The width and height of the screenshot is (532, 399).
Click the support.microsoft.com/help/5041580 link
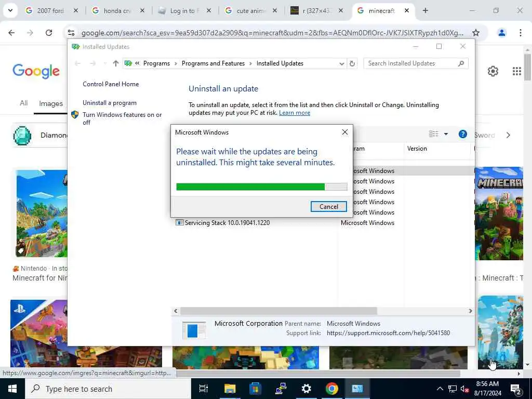pos(388,333)
